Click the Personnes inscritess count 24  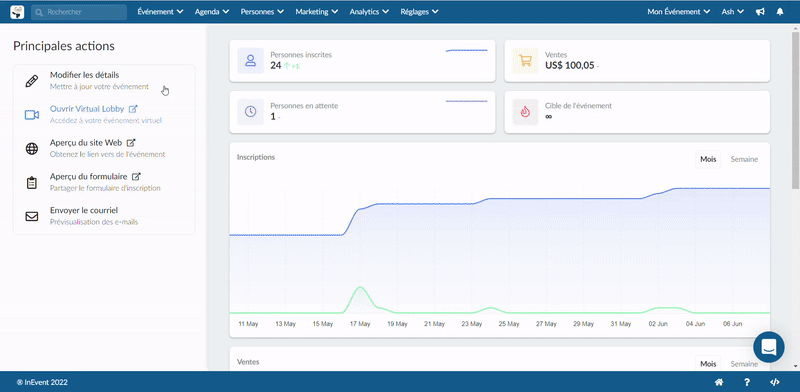coord(276,65)
